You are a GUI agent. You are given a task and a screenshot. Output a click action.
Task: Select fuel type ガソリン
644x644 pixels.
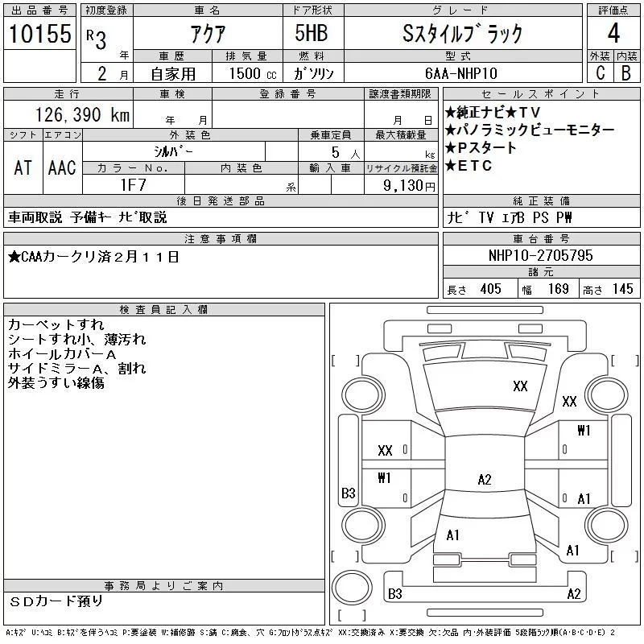(313, 73)
